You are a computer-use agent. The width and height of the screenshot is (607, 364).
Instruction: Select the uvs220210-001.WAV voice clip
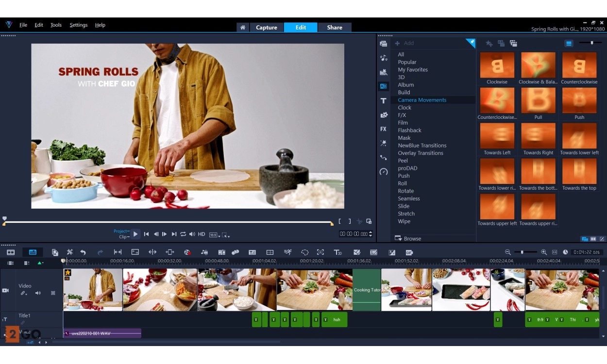[x=102, y=333]
